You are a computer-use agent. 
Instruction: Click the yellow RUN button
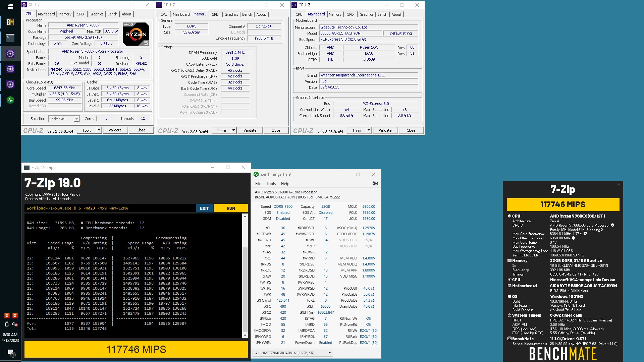click(231, 208)
